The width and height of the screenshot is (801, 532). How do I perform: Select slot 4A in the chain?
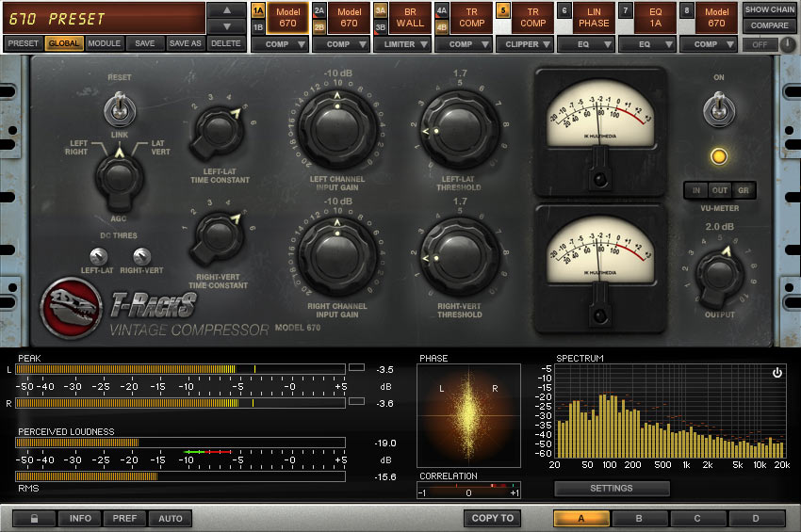(x=442, y=10)
